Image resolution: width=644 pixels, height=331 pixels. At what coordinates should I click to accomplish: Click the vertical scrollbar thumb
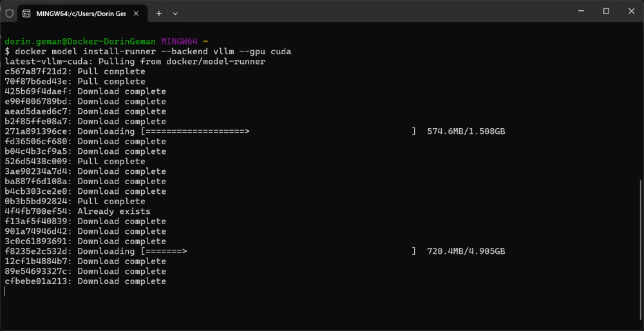(640, 251)
